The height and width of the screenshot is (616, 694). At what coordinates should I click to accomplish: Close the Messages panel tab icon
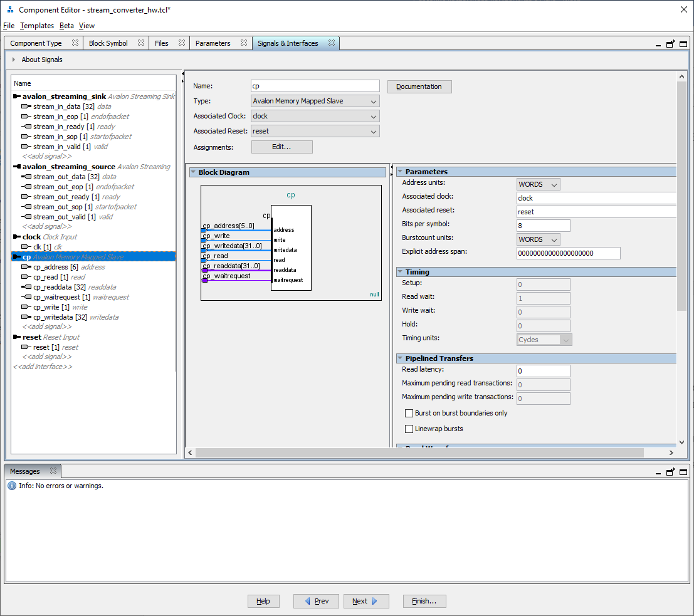[x=53, y=471]
